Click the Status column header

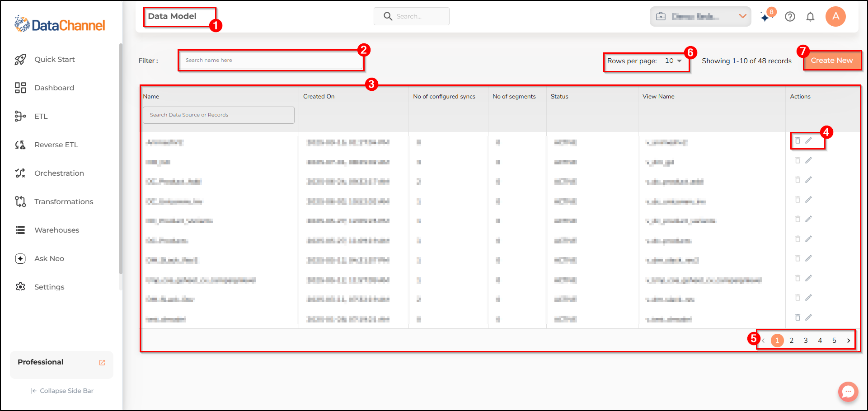[x=559, y=97]
